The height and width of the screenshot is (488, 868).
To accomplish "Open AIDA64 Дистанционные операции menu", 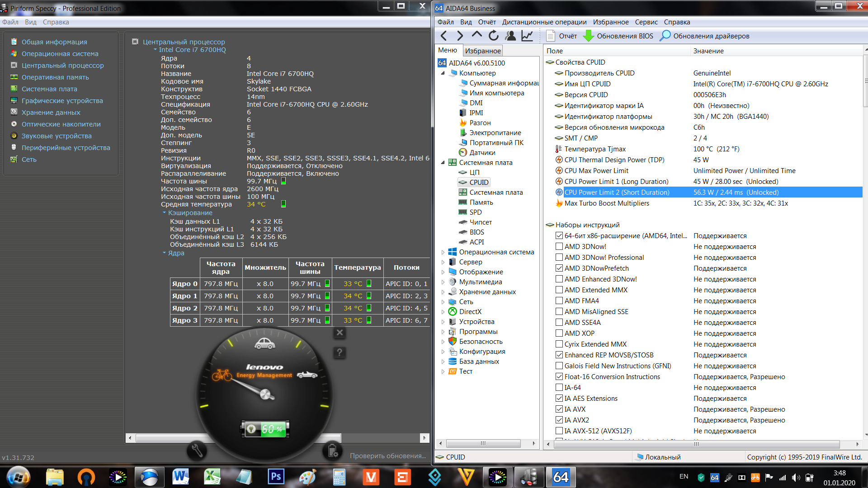I will pyautogui.click(x=544, y=22).
